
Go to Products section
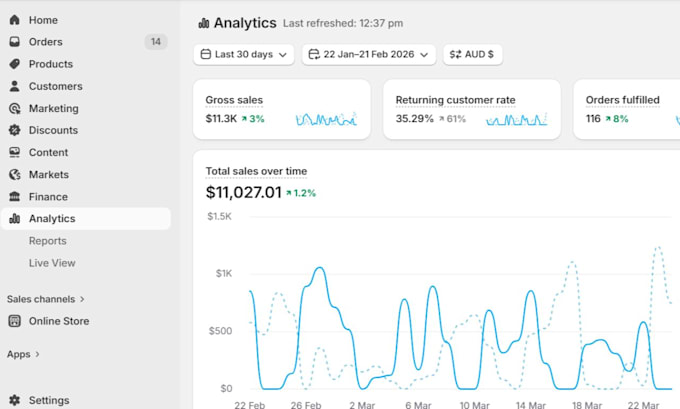[x=86, y=64]
